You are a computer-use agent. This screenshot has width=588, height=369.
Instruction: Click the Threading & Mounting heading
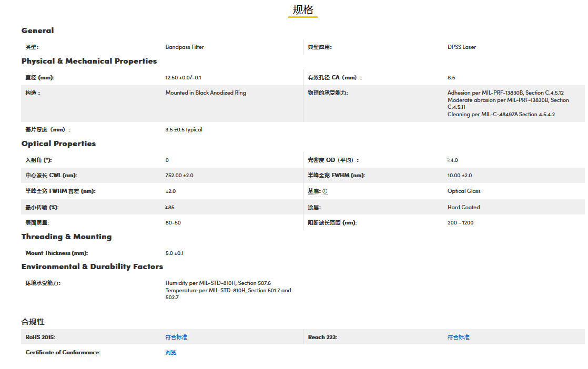(x=66, y=237)
